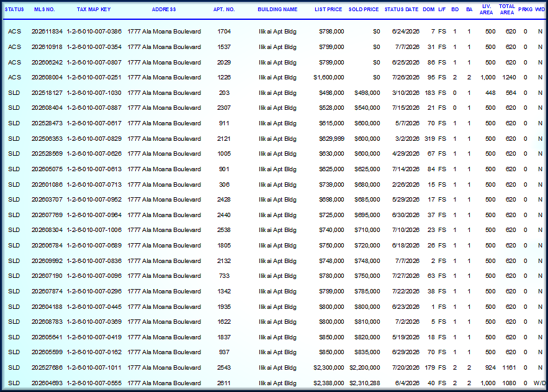Click list price $1,600,000
The height and width of the screenshot is (392, 548).
[328, 77]
